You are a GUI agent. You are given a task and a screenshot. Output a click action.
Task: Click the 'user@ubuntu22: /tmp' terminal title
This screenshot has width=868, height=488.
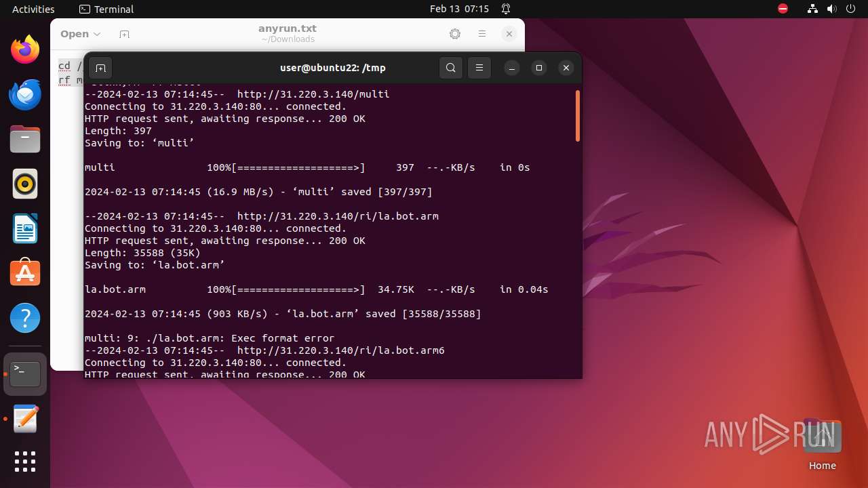pyautogui.click(x=333, y=68)
